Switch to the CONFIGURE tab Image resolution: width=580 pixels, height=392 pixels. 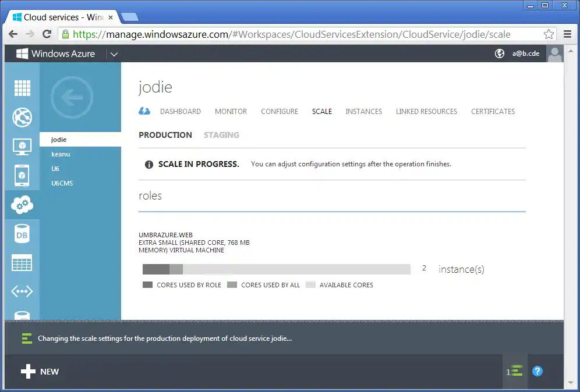pos(280,112)
